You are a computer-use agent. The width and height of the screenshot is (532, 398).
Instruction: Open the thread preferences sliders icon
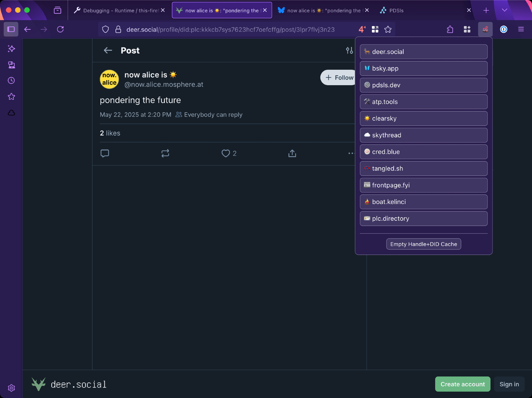click(x=349, y=50)
